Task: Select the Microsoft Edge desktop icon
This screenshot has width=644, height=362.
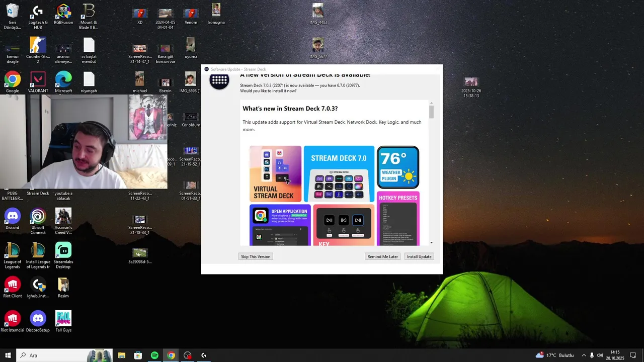Action: click(63, 82)
